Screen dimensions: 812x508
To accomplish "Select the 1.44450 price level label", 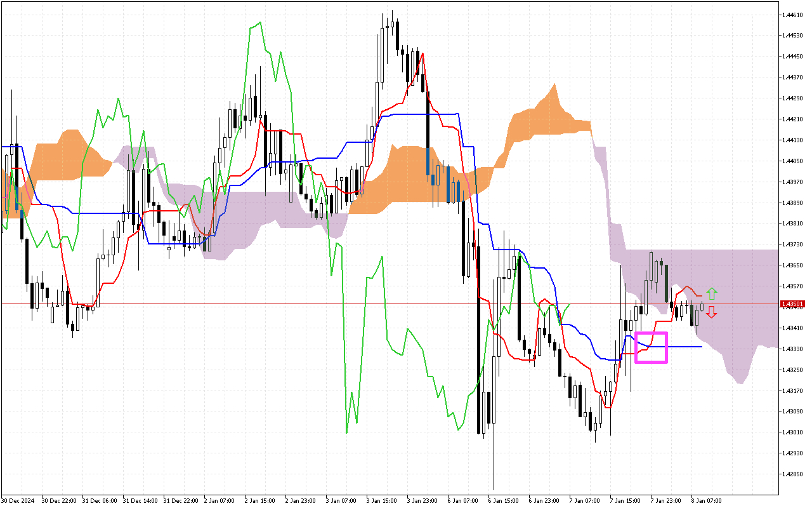I will (793, 57).
